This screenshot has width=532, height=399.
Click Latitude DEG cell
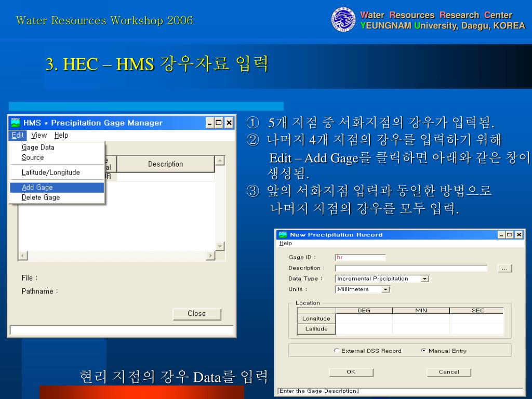click(x=364, y=329)
